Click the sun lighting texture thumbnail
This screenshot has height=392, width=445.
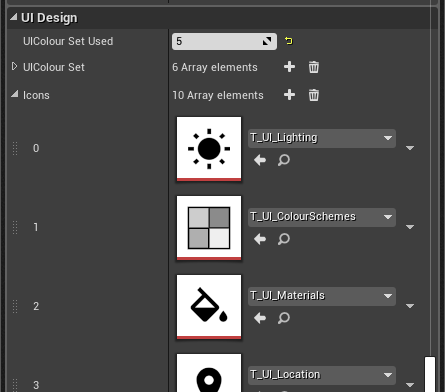pos(209,149)
